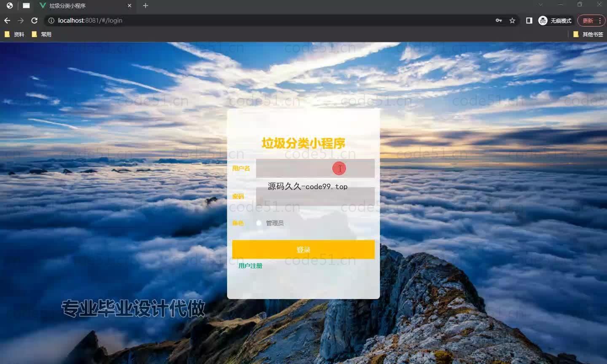607x364 pixels.
Task: Restore down the browser window
Action: pos(580,5)
